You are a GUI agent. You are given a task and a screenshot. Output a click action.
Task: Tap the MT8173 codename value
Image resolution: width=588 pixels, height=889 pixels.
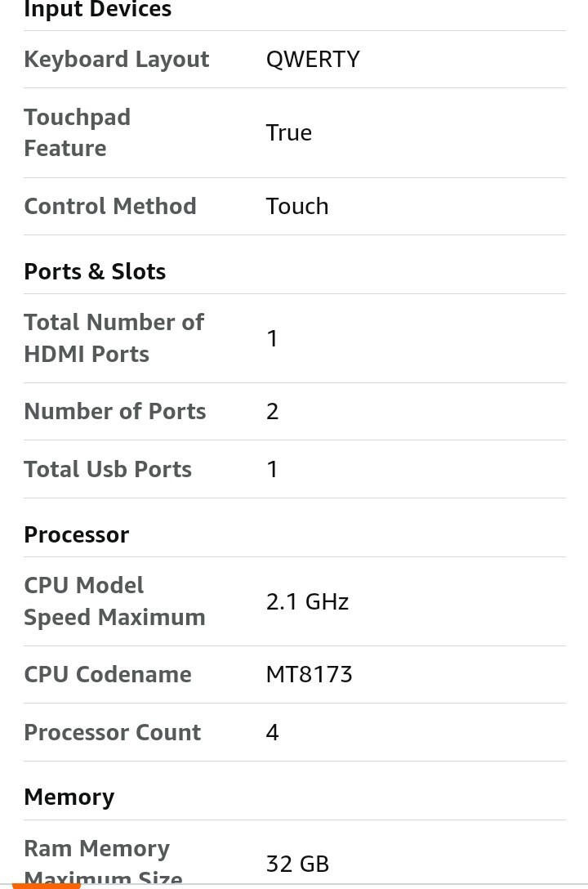(x=310, y=674)
